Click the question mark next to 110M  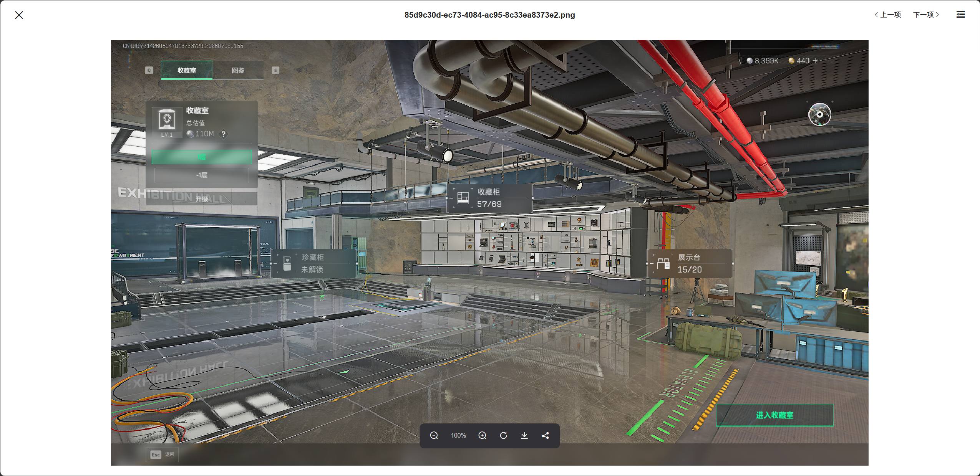click(223, 134)
